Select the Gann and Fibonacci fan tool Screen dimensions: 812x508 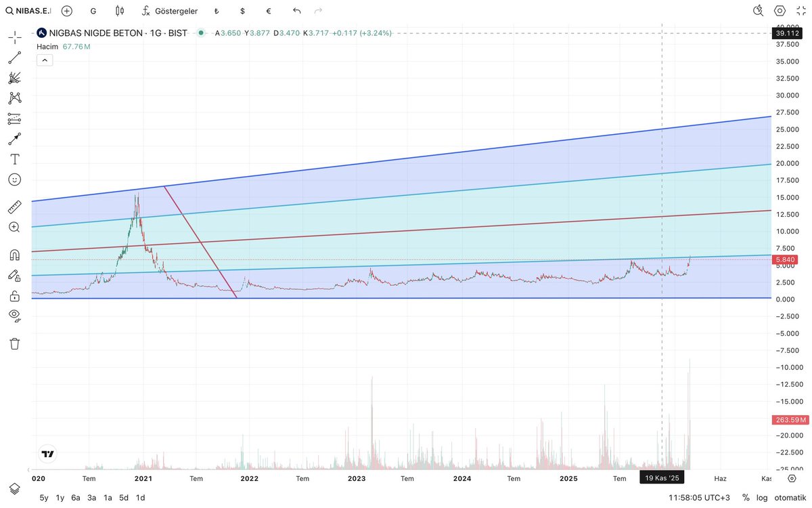15,78
